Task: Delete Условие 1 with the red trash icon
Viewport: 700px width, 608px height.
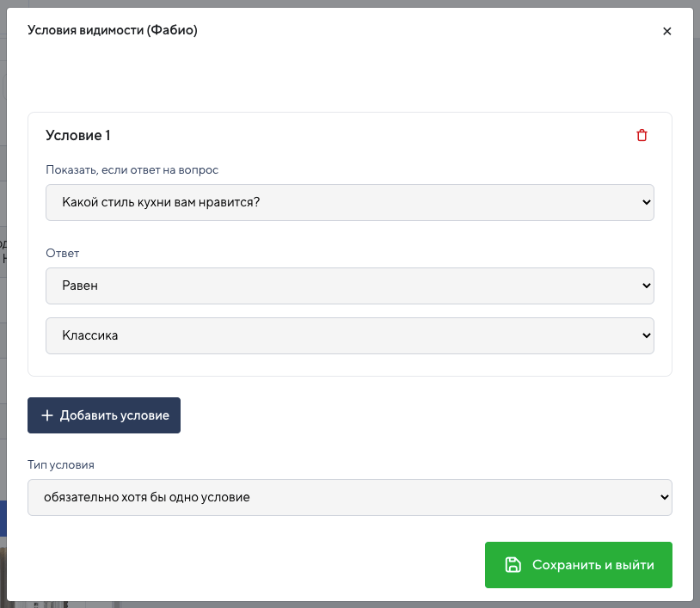Action: coord(642,135)
